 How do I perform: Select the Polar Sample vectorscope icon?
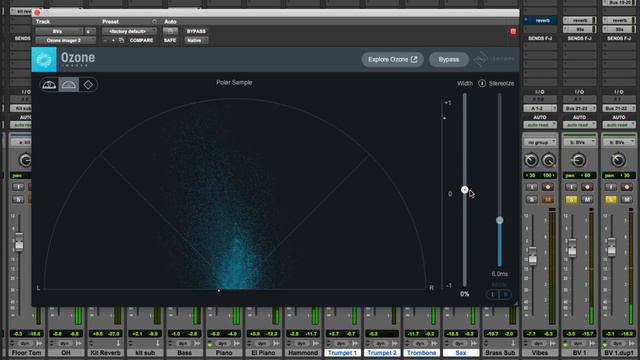tap(69, 84)
